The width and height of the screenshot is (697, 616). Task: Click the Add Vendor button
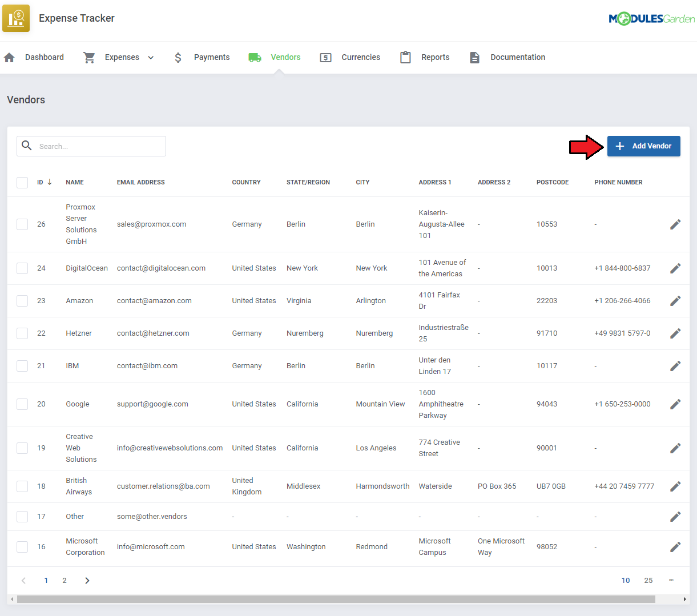click(644, 146)
